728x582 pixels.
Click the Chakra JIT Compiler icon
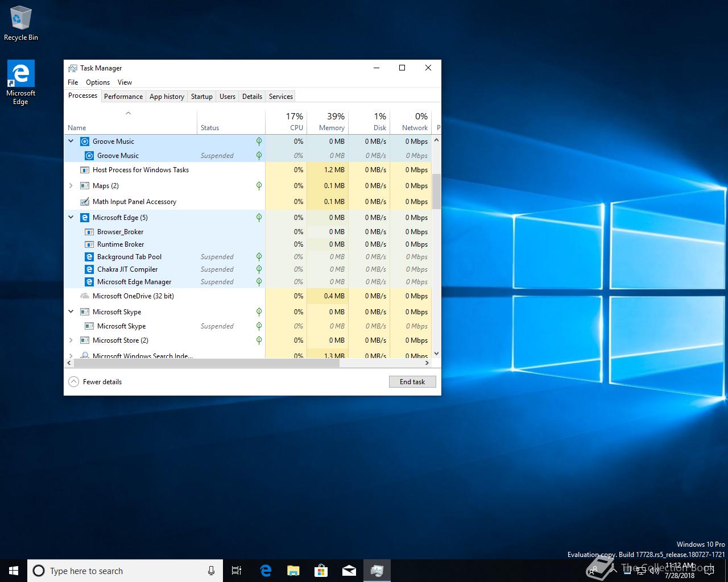pos(89,269)
